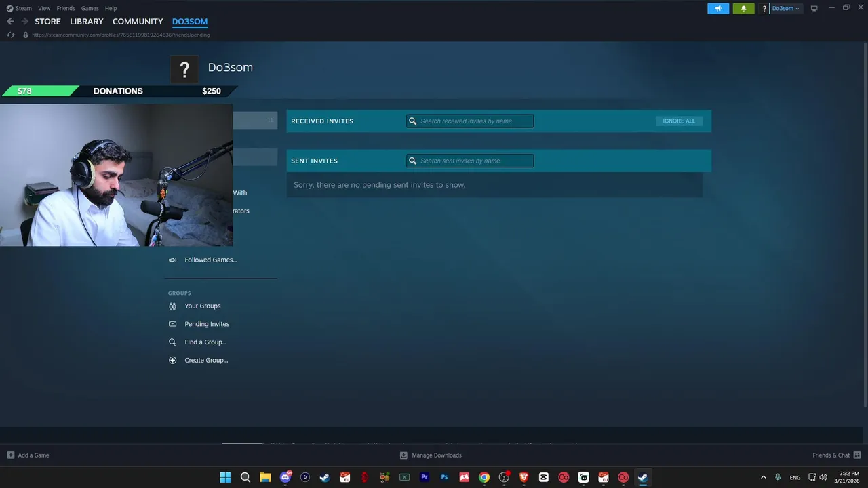Open Windows taskbar search
This screenshot has height=488, width=868.
click(x=245, y=477)
